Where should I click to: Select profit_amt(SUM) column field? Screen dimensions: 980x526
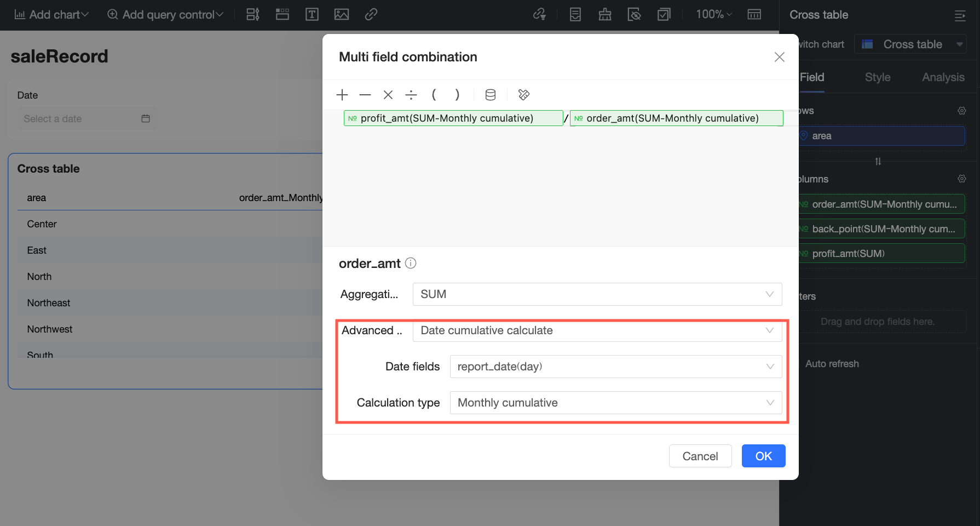click(x=881, y=254)
